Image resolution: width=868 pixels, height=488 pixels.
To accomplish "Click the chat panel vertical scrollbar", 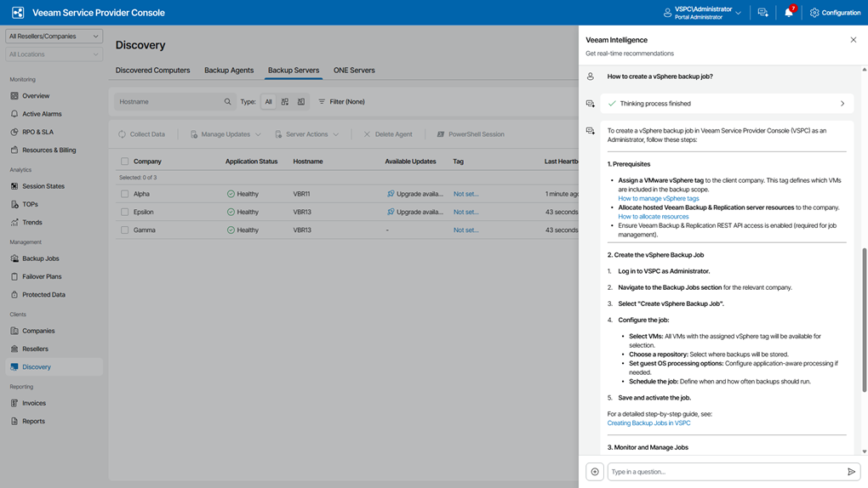I will (x=864, y=320).
